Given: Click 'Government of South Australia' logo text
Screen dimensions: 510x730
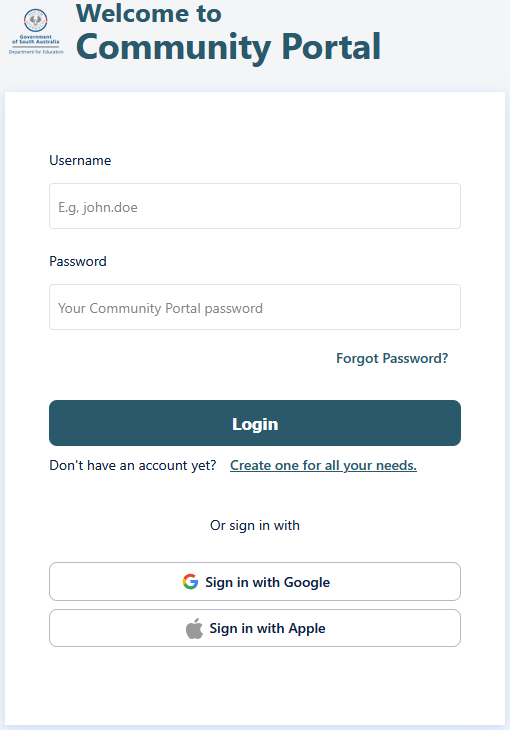Looking at the screenshot, I should (36, 39).
